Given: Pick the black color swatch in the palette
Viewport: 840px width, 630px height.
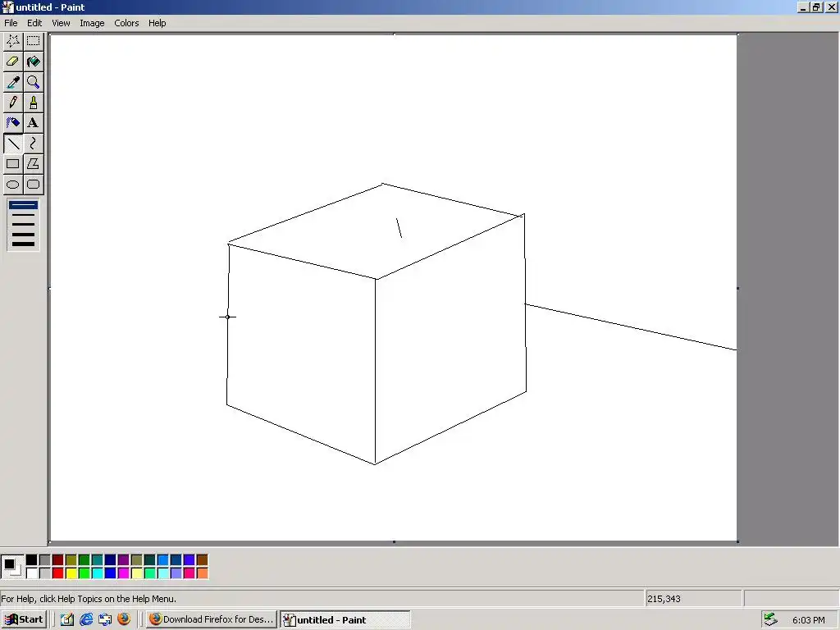Looking at the screenshot, I should tap(32, 559).
